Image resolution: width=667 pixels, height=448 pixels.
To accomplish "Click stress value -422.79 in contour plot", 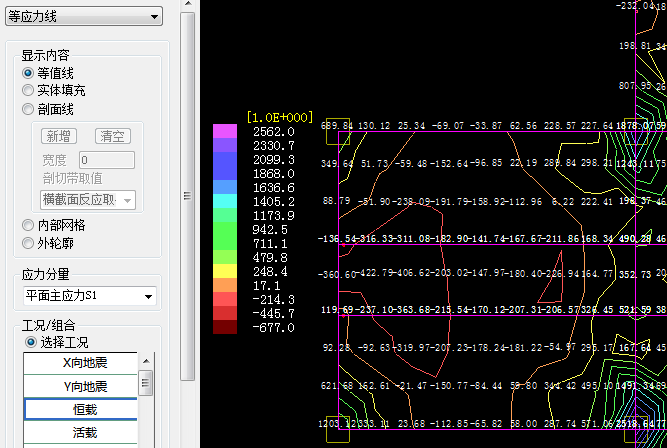I will click(x=375, y=273).
